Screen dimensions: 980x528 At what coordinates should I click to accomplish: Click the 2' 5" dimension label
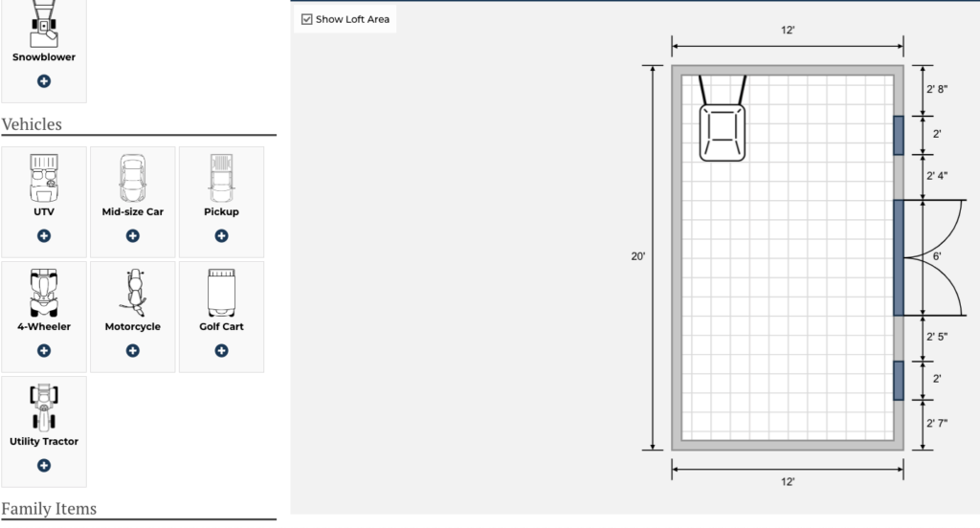(x=937, y=337)
